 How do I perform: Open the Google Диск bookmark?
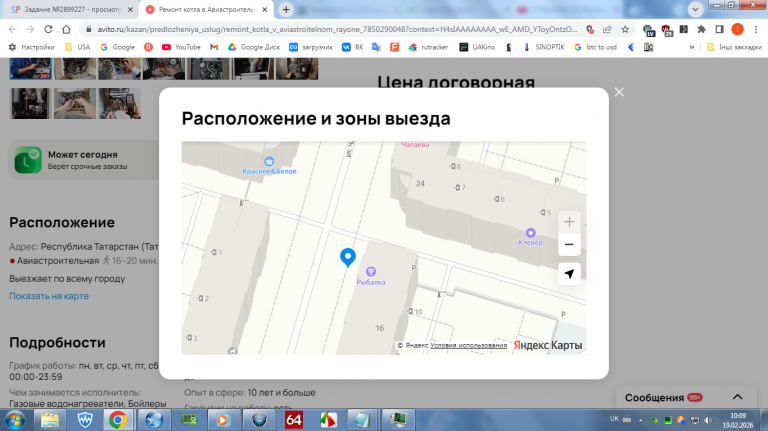pyautogui.click(x=254, y=47)
